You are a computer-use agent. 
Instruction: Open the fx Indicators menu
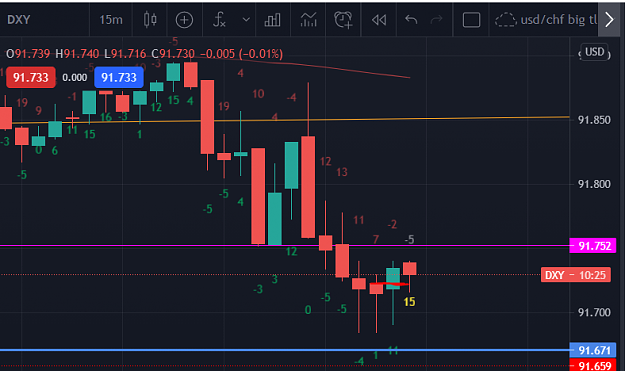(x=219, y=20)
